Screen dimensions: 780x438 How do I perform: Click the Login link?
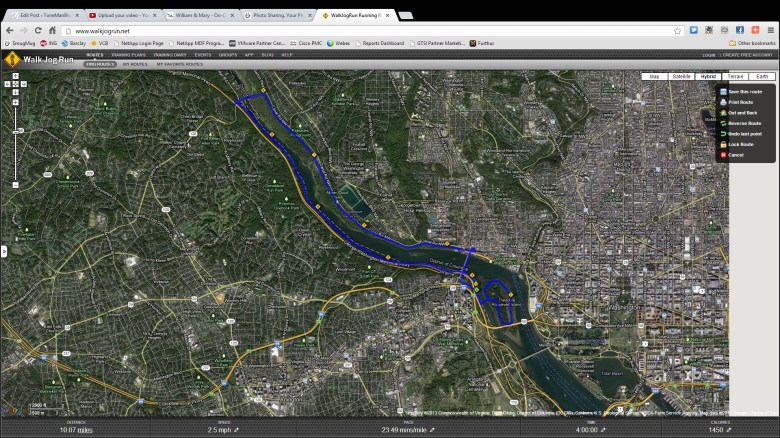[x=709, y=55]
